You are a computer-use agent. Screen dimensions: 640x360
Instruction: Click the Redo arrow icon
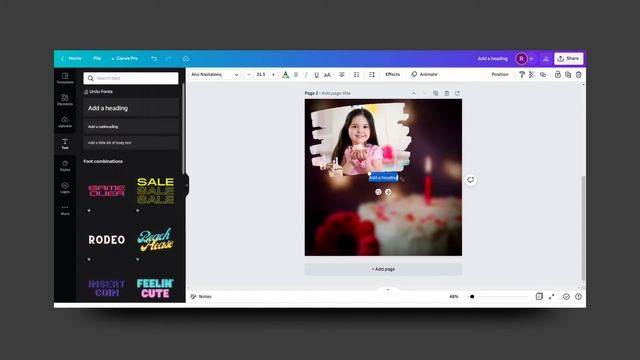tap(169, 59)
